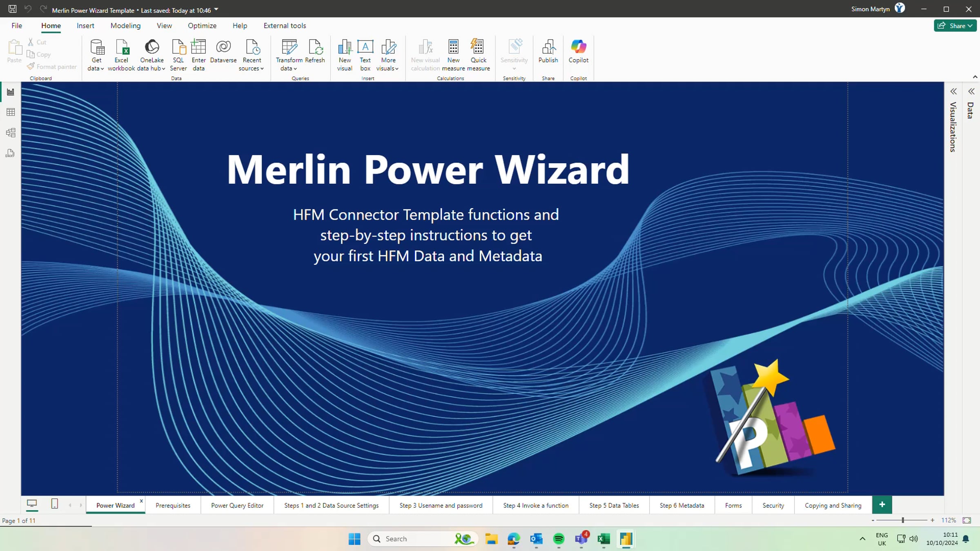980x551 pixels.
Task: Publish the report
Action: click(548, 51)
